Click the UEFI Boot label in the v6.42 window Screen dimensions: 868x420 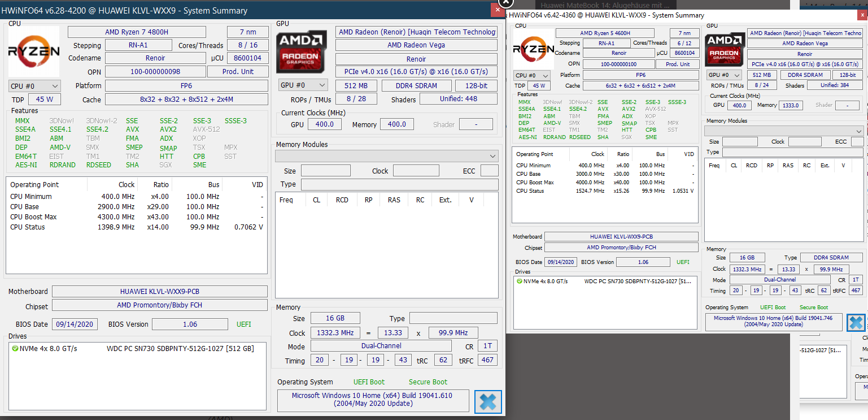[773, 308]
